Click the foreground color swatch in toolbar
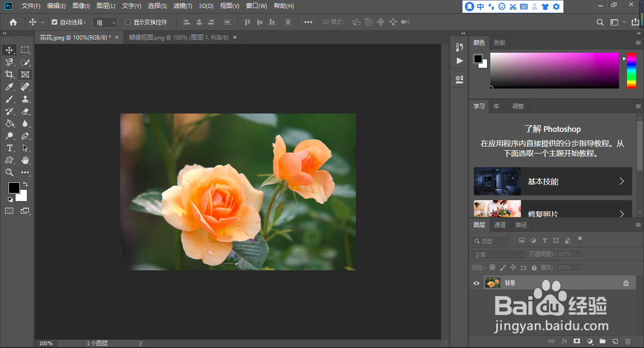 pyautogui.click(x=14, y=188)
